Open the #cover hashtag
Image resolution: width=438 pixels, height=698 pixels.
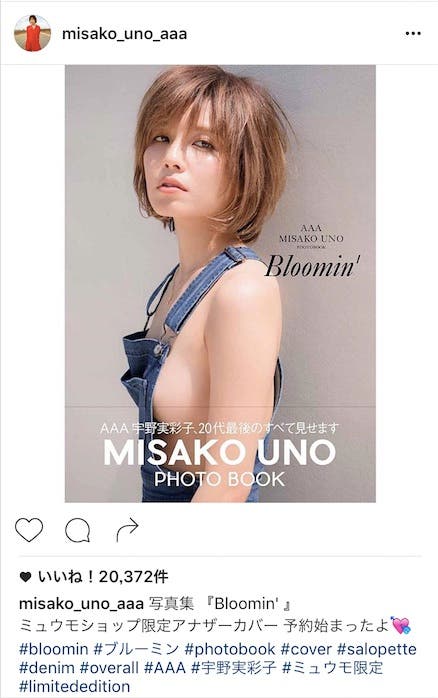[x=306, y=649]
